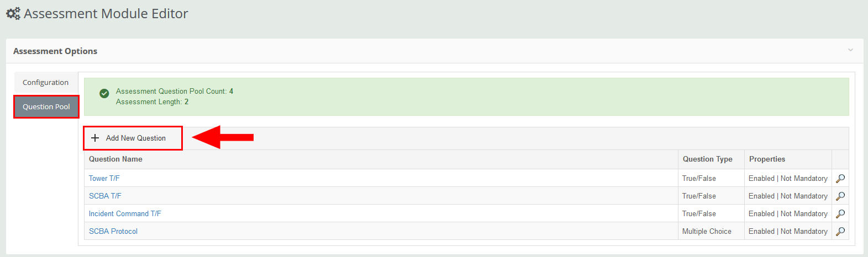Collapse the Assessment Options panel chevron
The width and height of the screenshot is (868, 257).
coord(850,50)
